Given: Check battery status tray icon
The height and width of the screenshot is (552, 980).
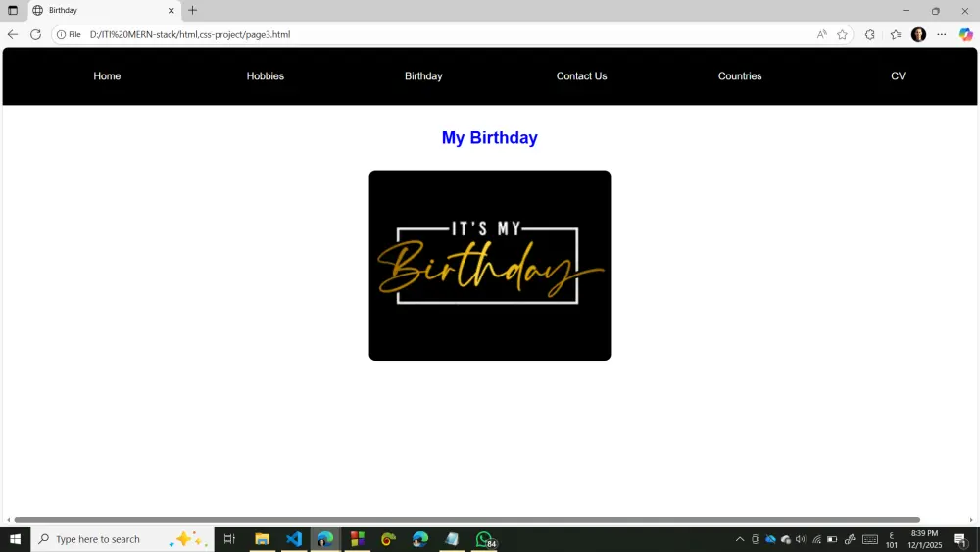Looking at the screenshot, I should point(832,539).
